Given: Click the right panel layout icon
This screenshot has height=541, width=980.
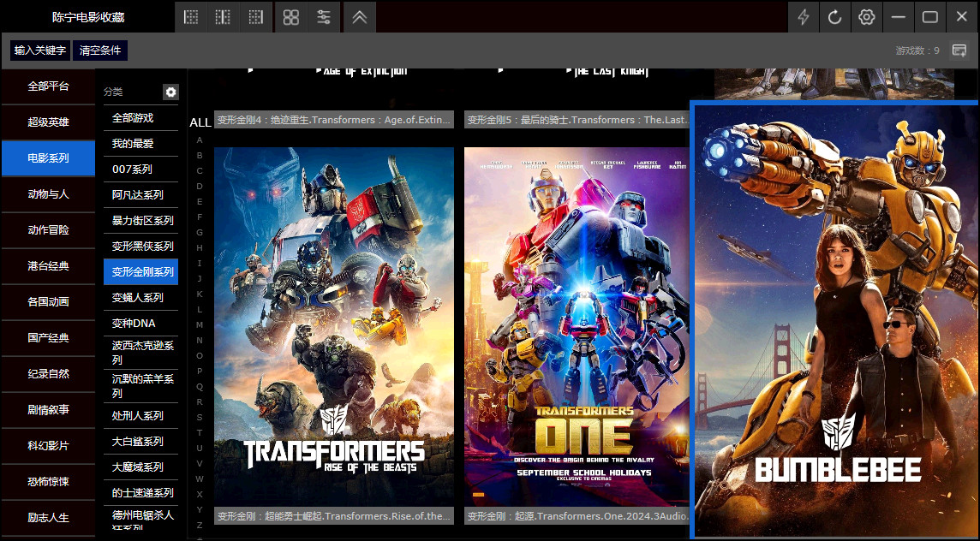Looking at the screenshot, I should (x=255, y=17).
